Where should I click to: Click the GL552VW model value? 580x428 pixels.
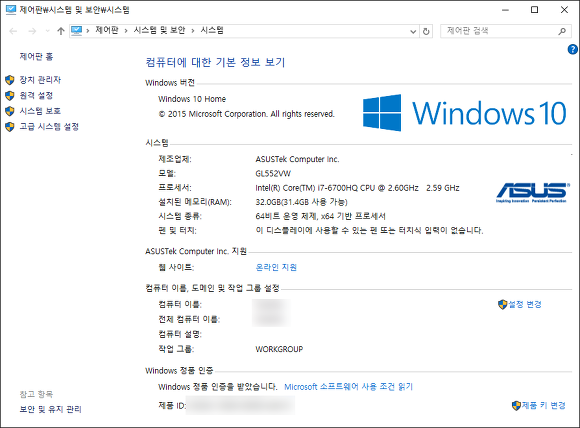pos(273,173)
